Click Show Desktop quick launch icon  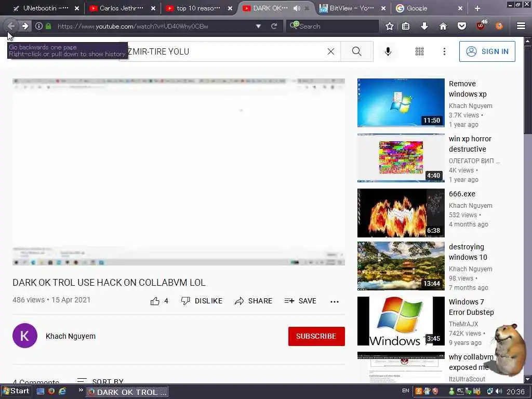click(x=41, y=391)
